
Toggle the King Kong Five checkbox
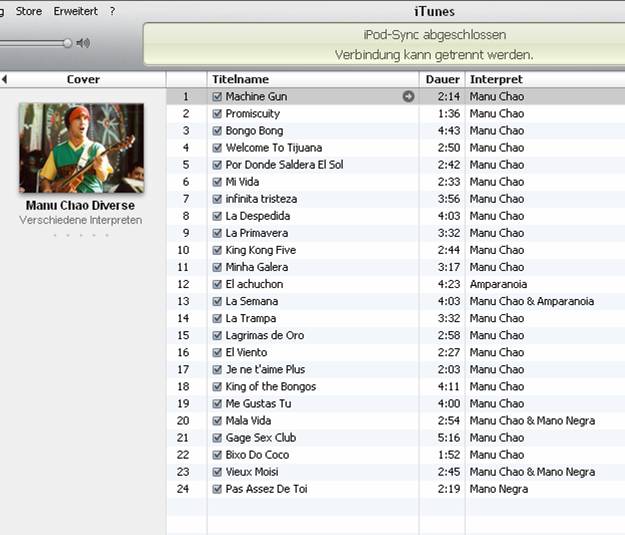tap(217, 250)
